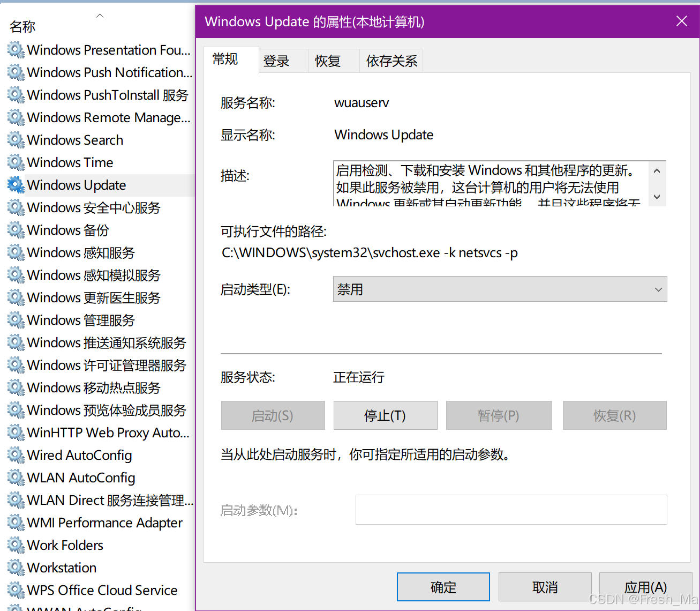Click gear icon beside Windows 更新医生服务
The height and width of the screenshot is (611, 700).
click(16, 298)
